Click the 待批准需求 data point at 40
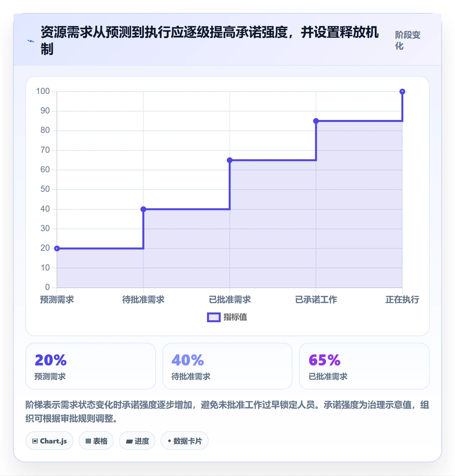This screenshot has width=455, height=476. point(143,209)
